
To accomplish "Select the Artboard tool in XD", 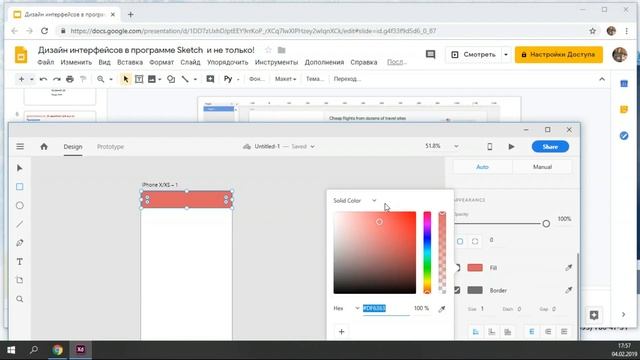I will point(20,280).
